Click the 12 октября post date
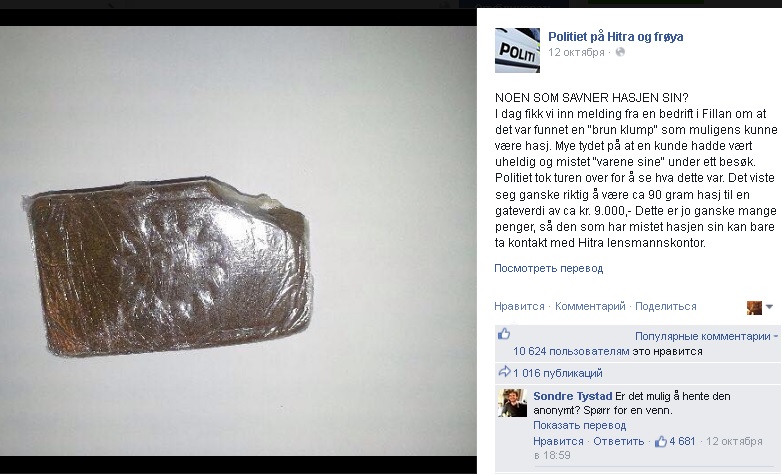 pyautogui.click(x=576, y=52)
